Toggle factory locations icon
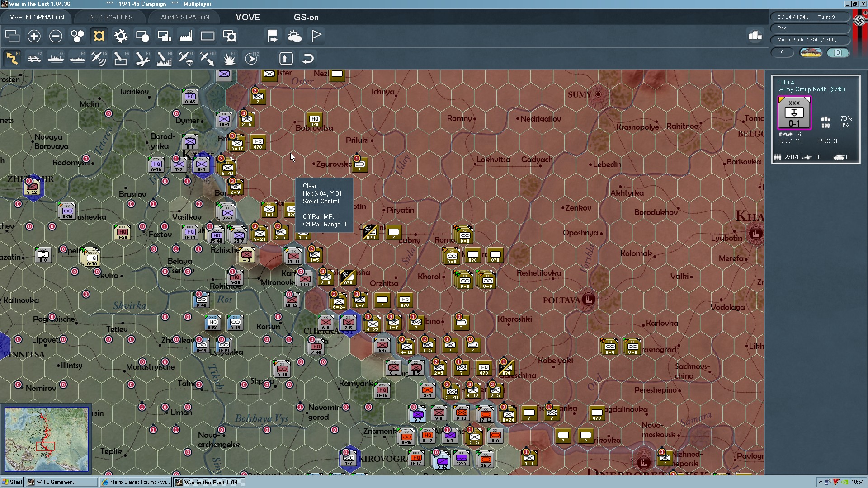 pyautogui.click(x=186, y=36)
